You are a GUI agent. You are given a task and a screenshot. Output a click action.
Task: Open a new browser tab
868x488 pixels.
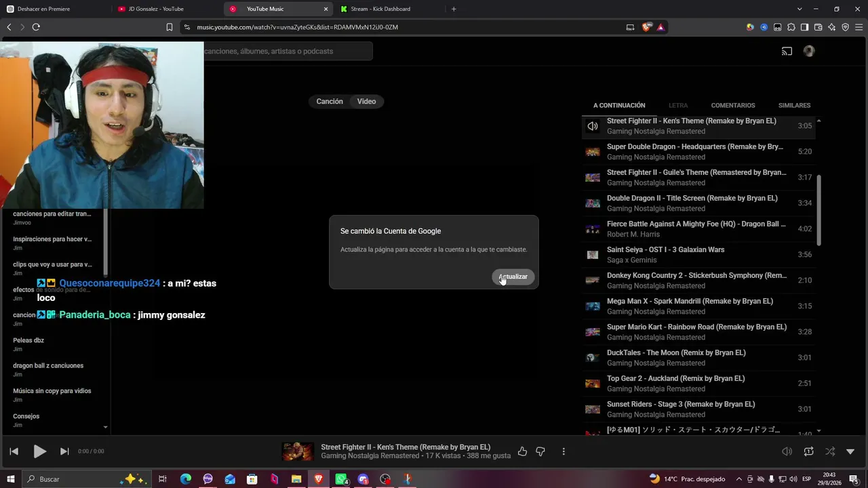coord(454,9)
